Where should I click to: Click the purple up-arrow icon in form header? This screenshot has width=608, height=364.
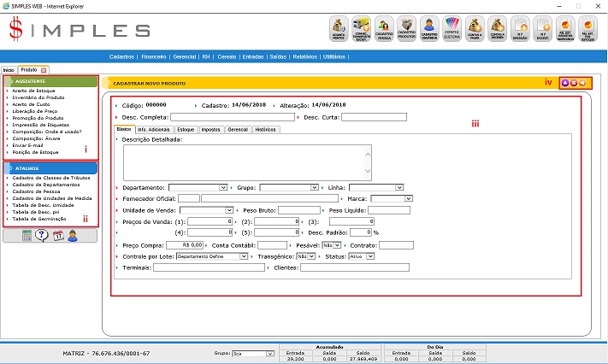(565, 83)
